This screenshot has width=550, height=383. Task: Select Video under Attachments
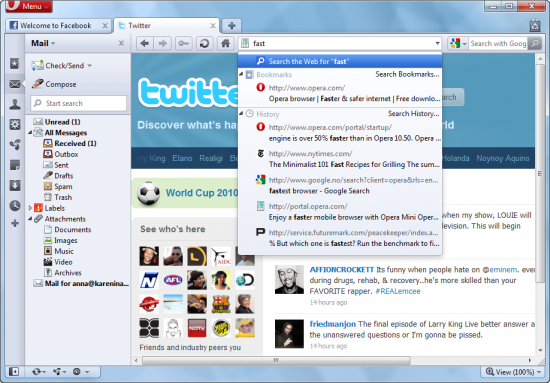pos(58,262)
